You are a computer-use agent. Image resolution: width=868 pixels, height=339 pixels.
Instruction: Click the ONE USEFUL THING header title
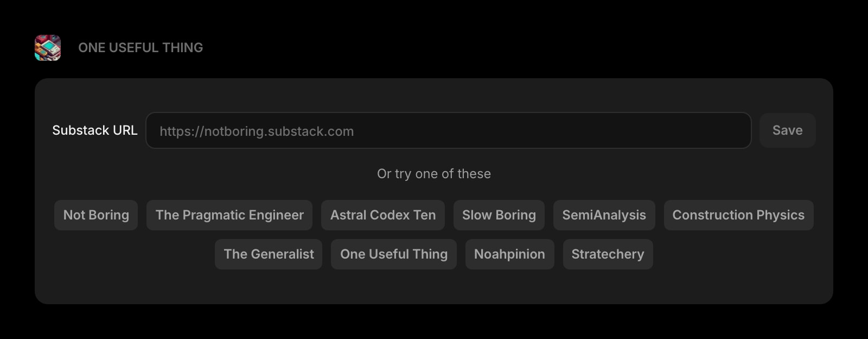click(x=141, y=47)
